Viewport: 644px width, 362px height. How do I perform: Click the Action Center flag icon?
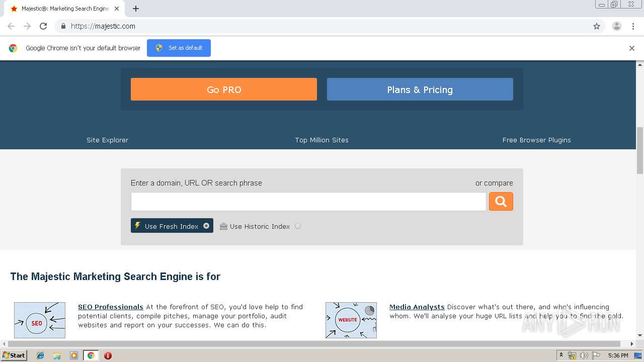click(596, 355)
